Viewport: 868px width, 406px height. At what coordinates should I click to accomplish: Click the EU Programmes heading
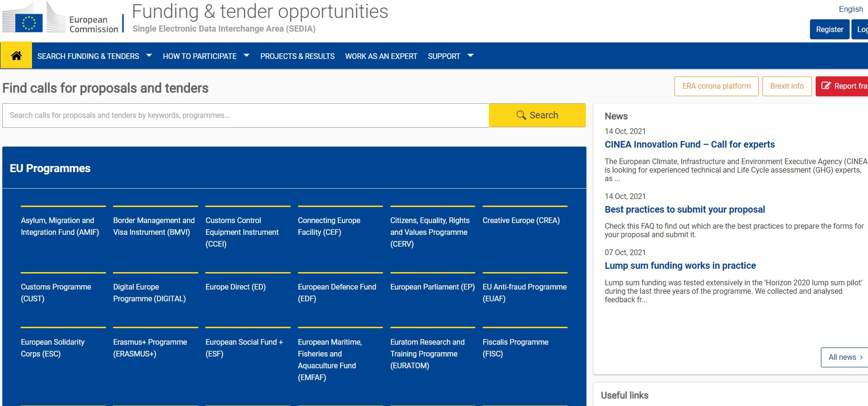[50, 168]
